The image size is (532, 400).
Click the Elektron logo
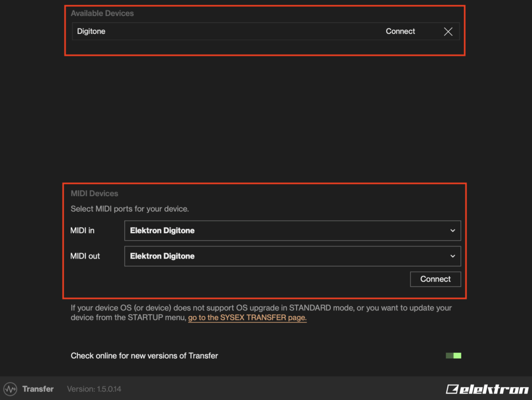tap(487, 389)
